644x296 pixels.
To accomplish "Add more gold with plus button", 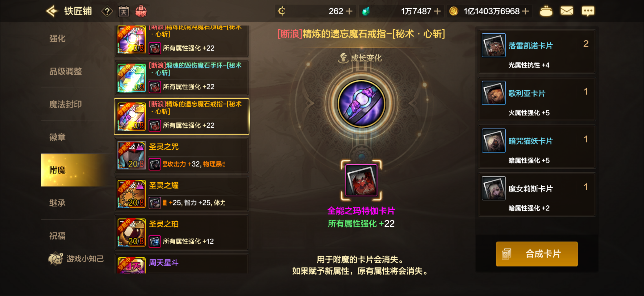I will click(x=525, y=11).
